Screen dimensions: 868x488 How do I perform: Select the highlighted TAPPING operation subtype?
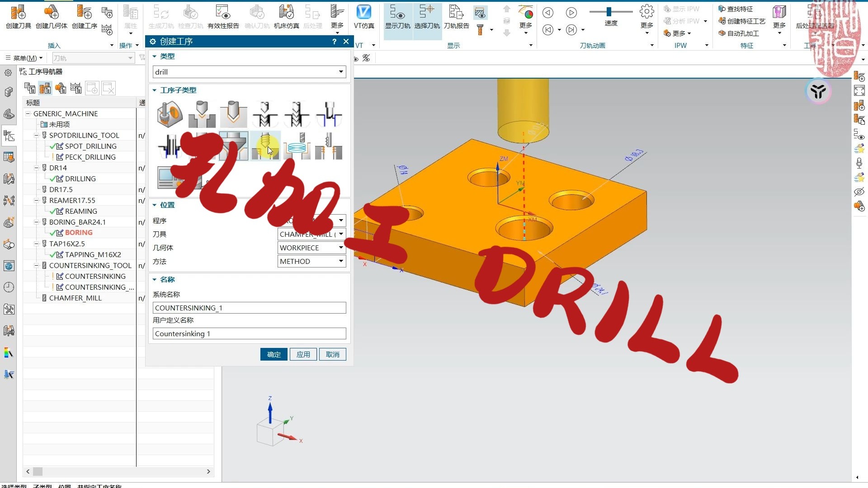[266, 145]
